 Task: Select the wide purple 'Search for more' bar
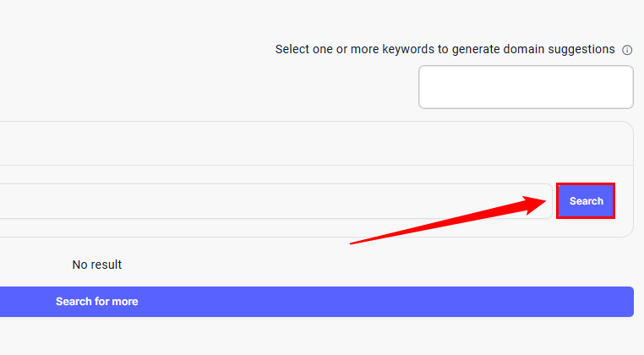316,302
